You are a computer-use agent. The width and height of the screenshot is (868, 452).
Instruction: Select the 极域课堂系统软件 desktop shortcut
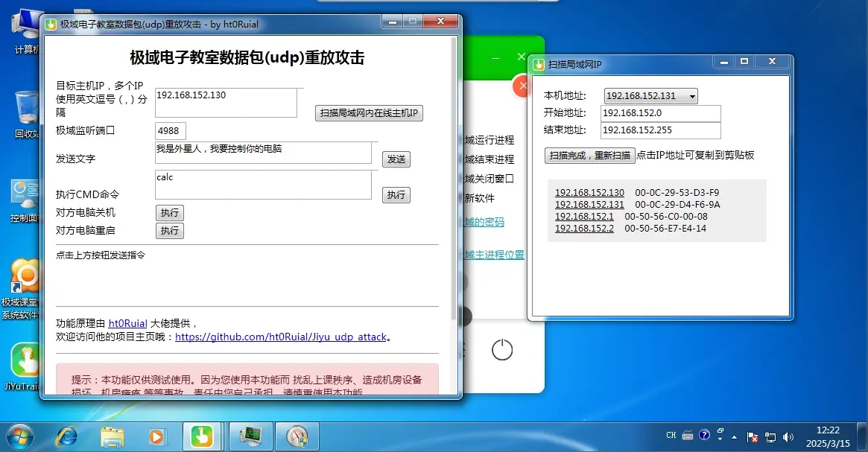pyautogui.click(x=20, y=290)
